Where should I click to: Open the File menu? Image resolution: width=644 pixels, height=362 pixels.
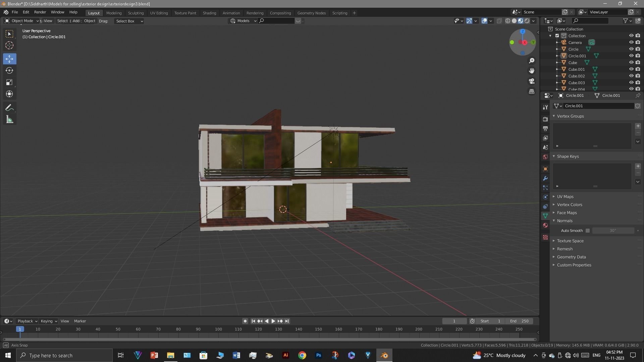coord(15,12)
